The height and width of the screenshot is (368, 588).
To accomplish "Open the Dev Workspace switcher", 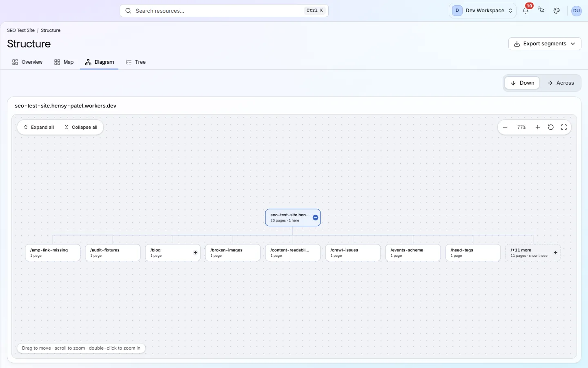I will point(483,11).
